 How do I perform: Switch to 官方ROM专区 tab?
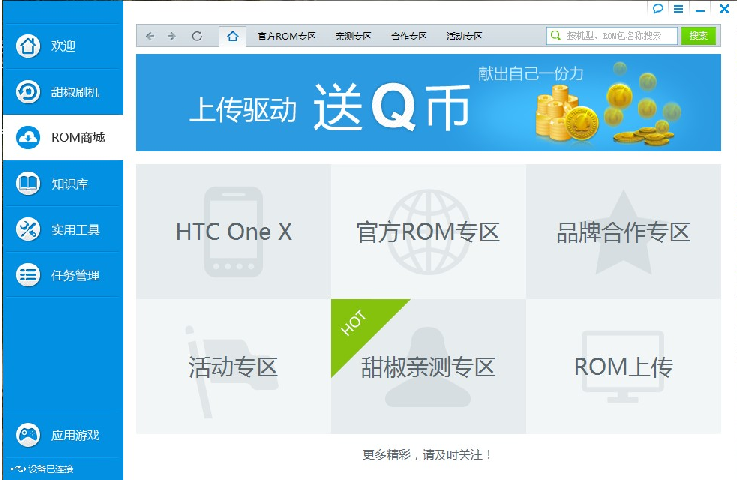click(286, 36)
